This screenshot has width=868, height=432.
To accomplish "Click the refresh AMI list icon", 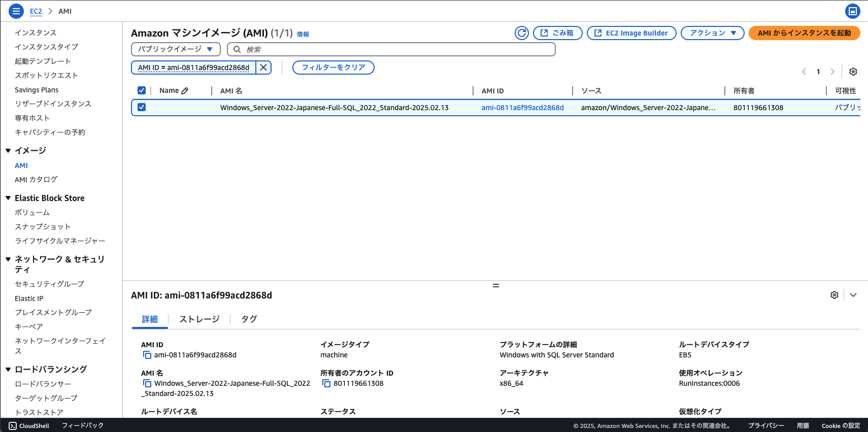I will click(x=522, y=33).
